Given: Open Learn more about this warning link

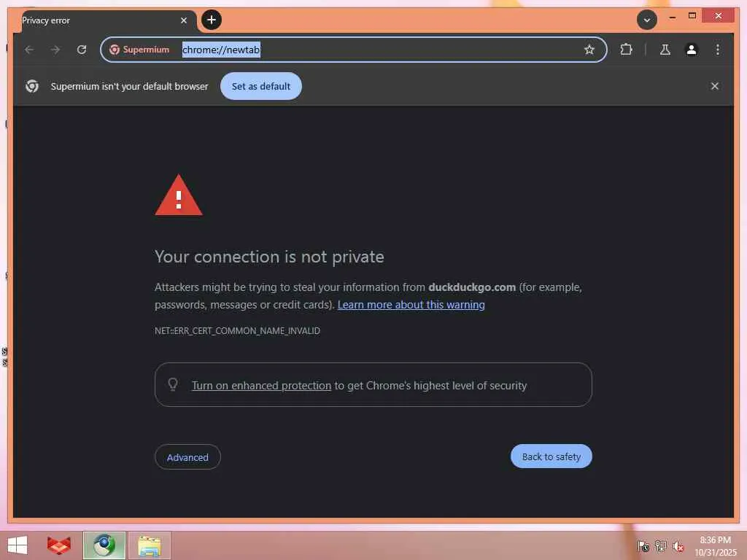Looking at the screenshot, I should (411, 305).
